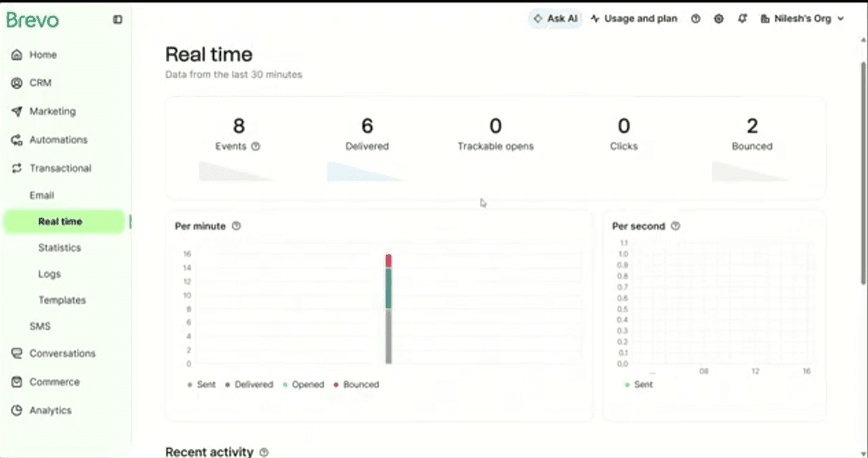Click the Recent activity heading
This screenshot has width=868, height=458.
tap(209, 451)
